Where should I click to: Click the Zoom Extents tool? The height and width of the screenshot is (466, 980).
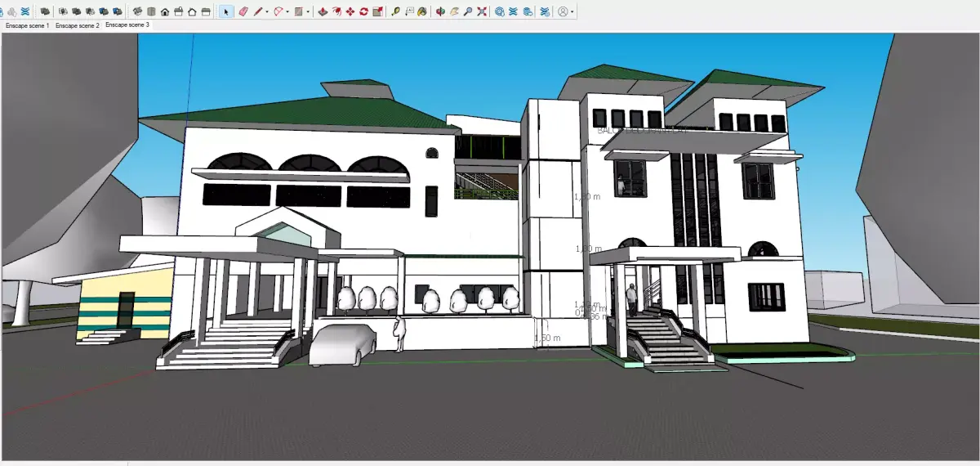tap(482, 11)
